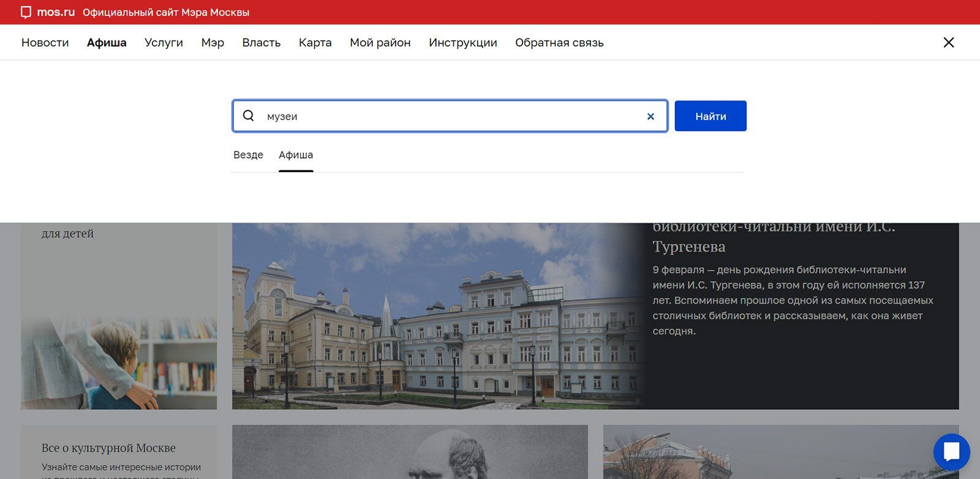This screenshot has height=479, width=980.
Task: Open the Власть menu item
Action: tap(261, 43)
